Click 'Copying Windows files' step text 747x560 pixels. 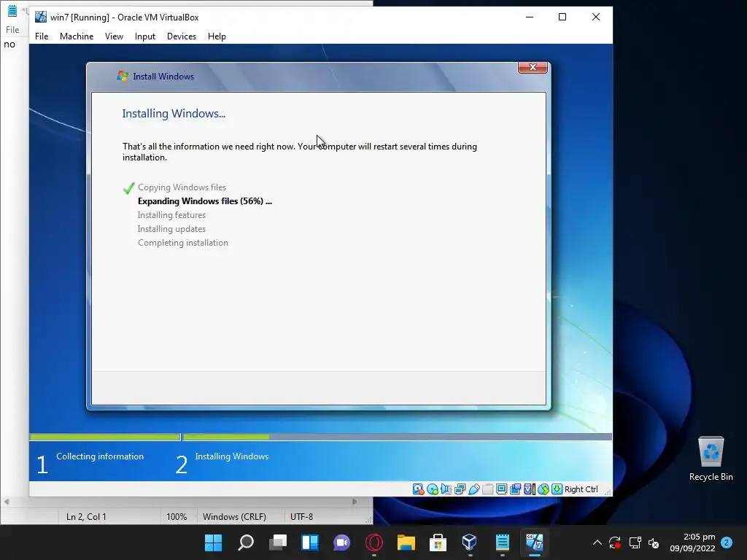coord(182,187)
